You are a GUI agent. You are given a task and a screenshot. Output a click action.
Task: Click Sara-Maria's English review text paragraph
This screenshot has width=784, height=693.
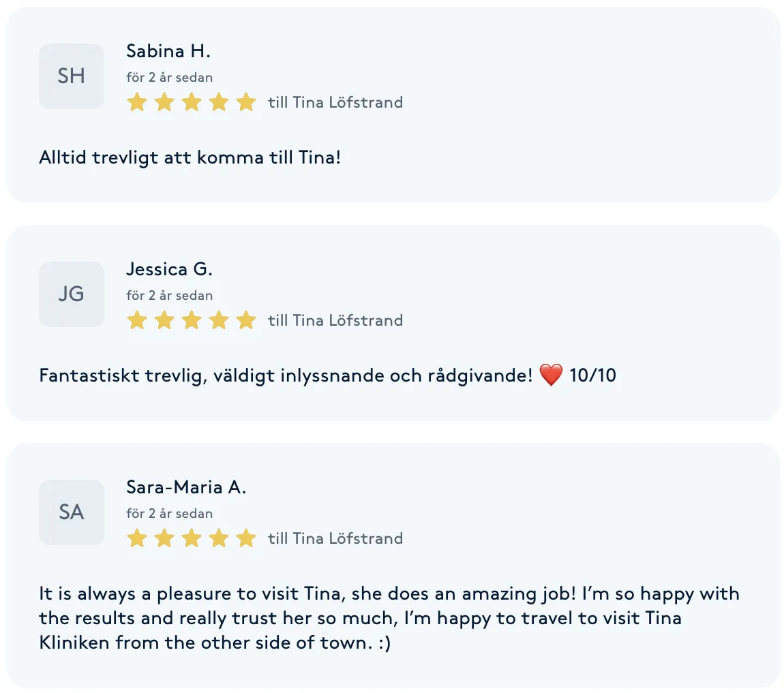tap(389, 618)
